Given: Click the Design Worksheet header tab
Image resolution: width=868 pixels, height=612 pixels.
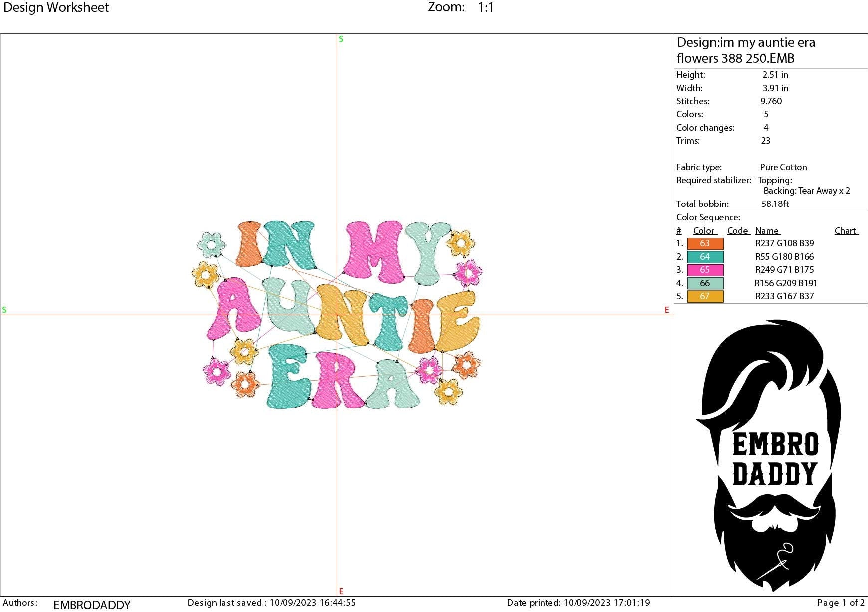Looking at the screenshot, I should 56,7.
